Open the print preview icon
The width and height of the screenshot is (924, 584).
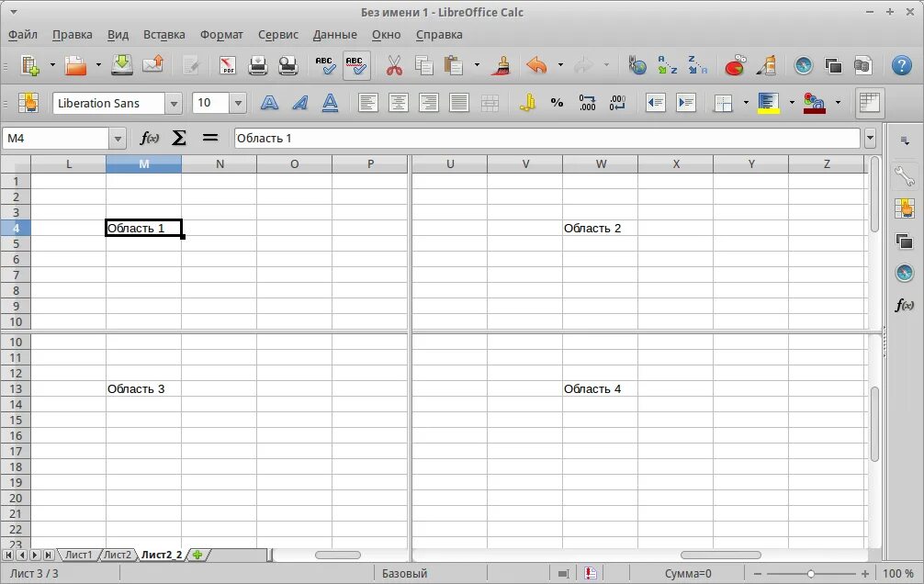click(288, 65)
